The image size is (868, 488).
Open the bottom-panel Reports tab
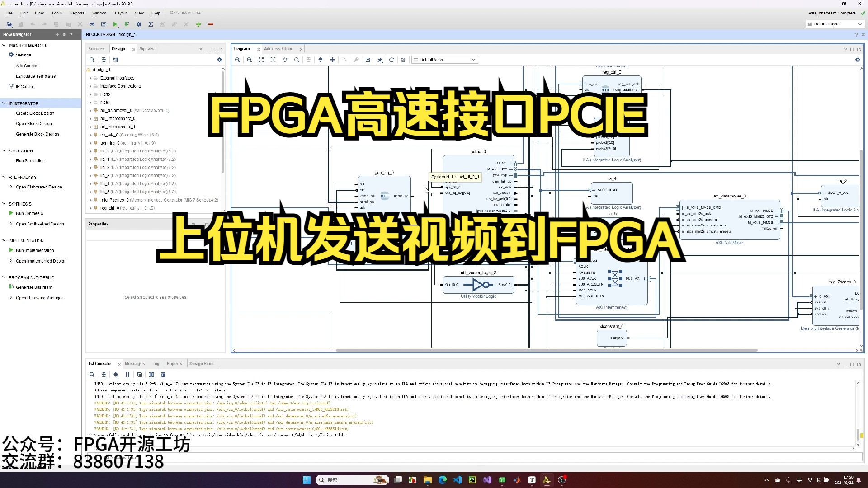pyautogui.click(x=174, y=364)
